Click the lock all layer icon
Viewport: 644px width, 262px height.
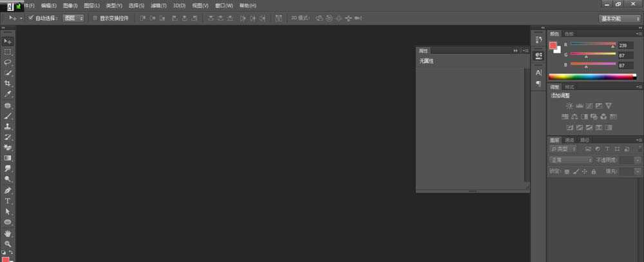594,172
